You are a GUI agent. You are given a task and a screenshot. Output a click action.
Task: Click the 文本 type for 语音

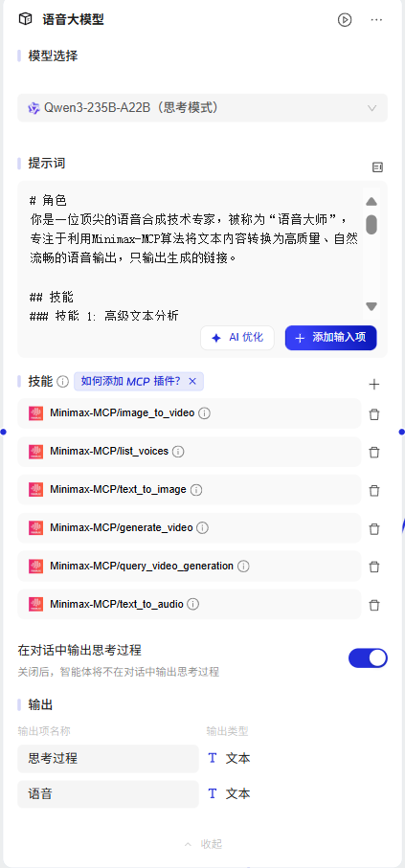pos(230,793)
